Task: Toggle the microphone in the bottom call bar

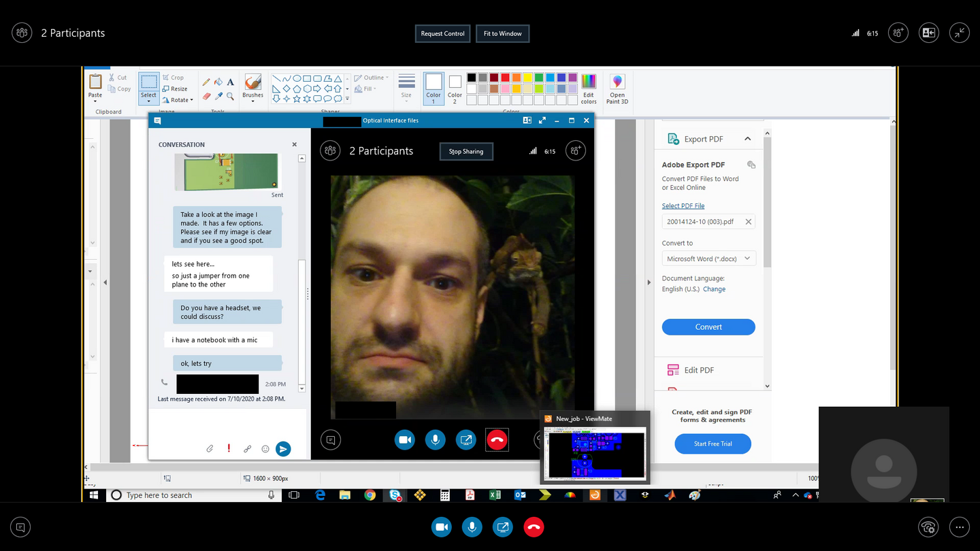Action: coord(472,527)
